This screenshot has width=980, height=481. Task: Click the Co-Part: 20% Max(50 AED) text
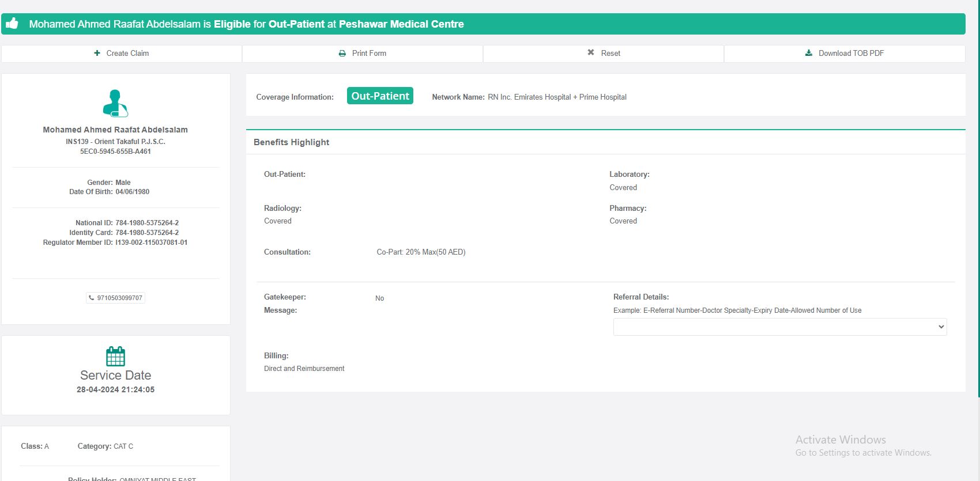[421, 252]
